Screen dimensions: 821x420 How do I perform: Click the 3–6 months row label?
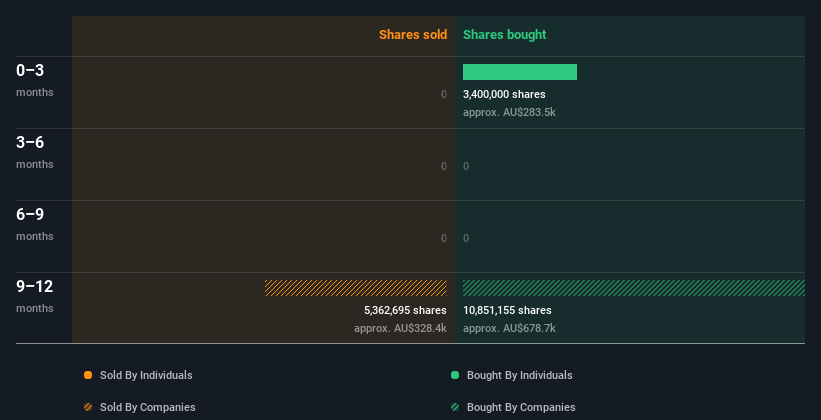[x=35, y=152]
